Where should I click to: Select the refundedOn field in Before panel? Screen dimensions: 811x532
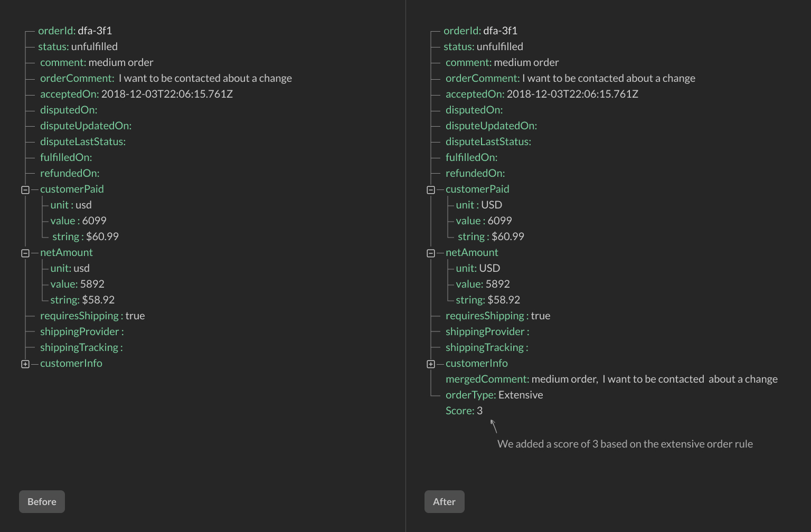pyautogui.click(x=69, y=173)
